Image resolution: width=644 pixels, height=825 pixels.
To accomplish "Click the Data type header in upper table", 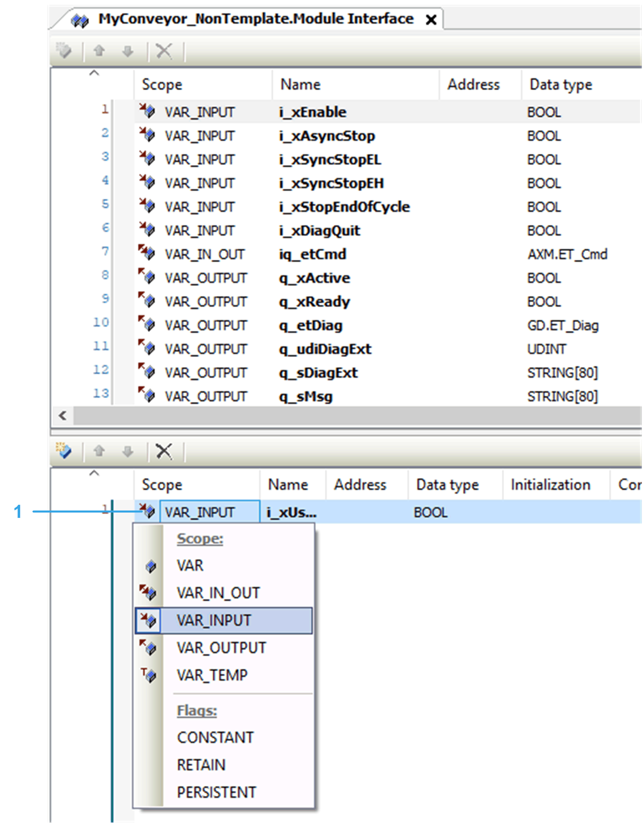I will 560,85.
